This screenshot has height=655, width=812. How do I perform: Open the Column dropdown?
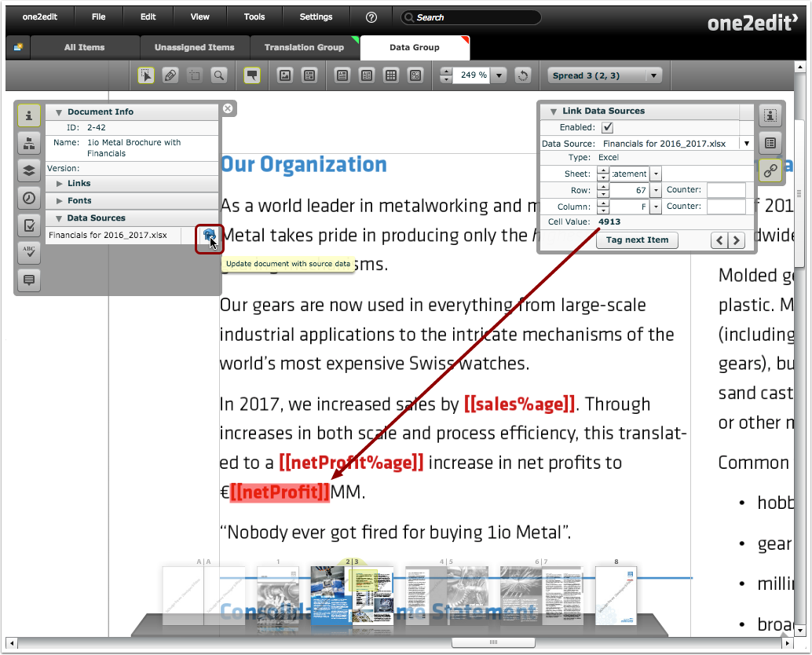(x=657, y=207)
